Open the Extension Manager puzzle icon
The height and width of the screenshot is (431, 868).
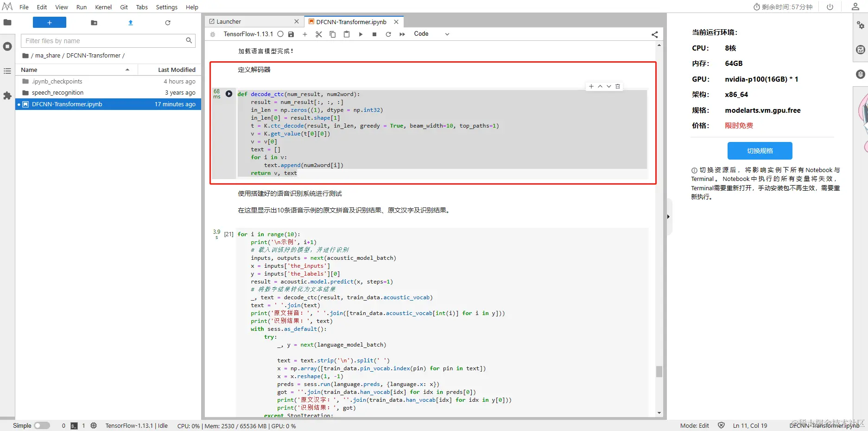pyautogui.click(x=7, y=96)
